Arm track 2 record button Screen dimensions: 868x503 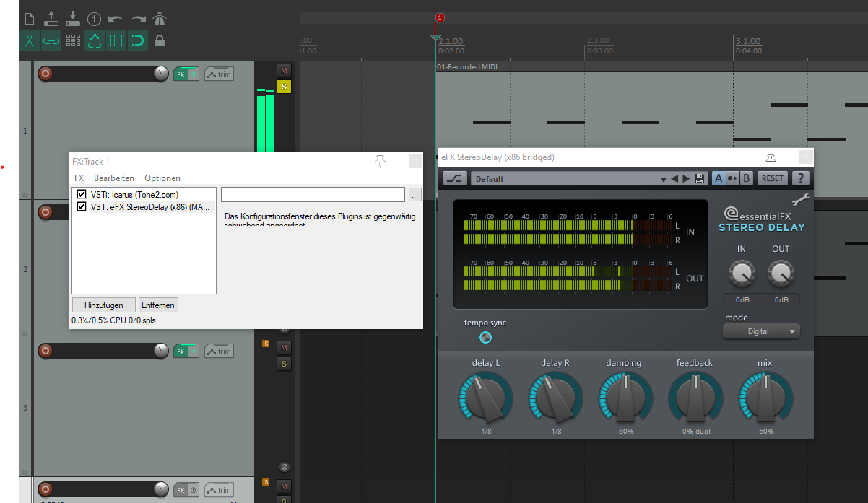(45, 212)
